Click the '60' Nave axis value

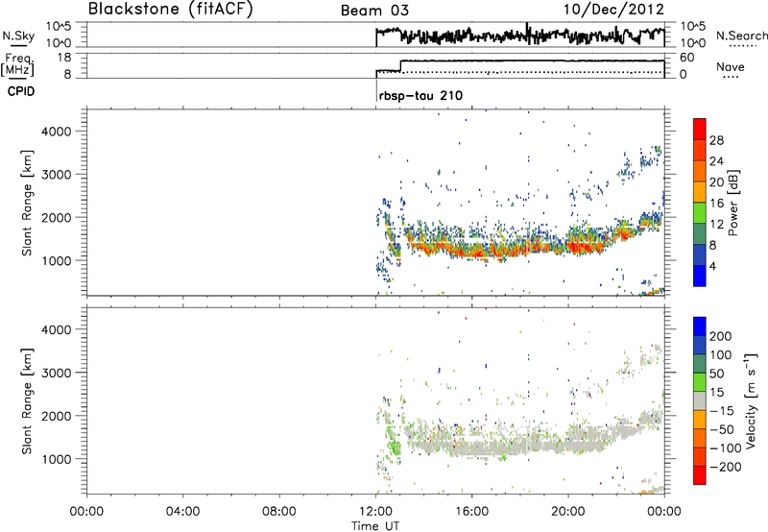tap(687, 58)
